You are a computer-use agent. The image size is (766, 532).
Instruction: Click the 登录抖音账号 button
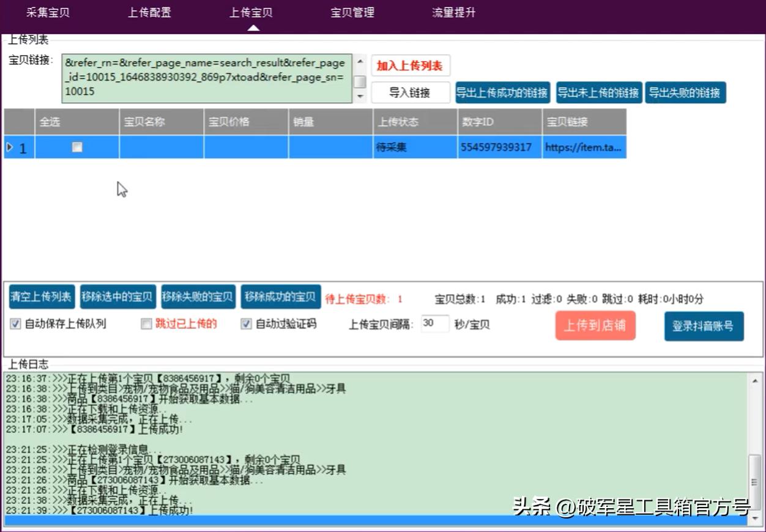(704, 327)
